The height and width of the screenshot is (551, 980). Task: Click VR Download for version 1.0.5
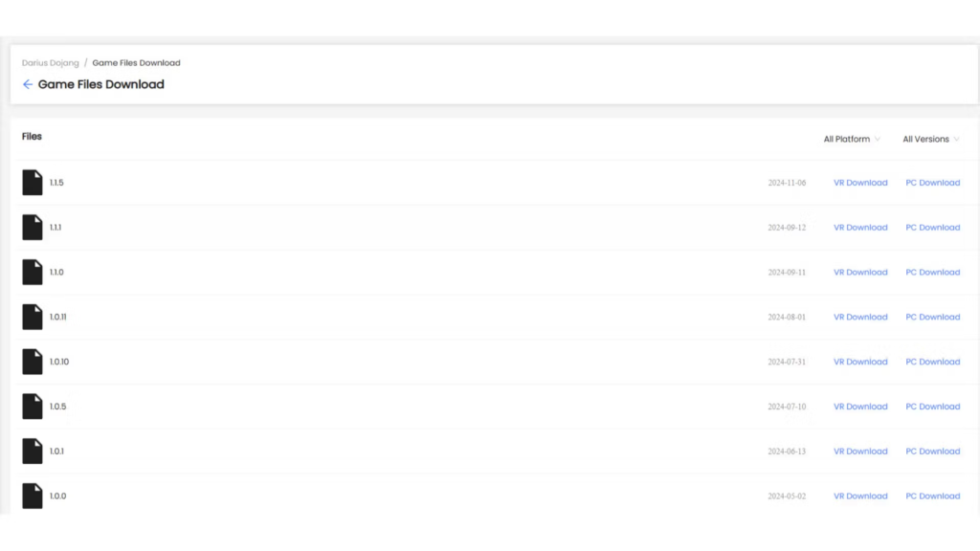coord(860,407)
